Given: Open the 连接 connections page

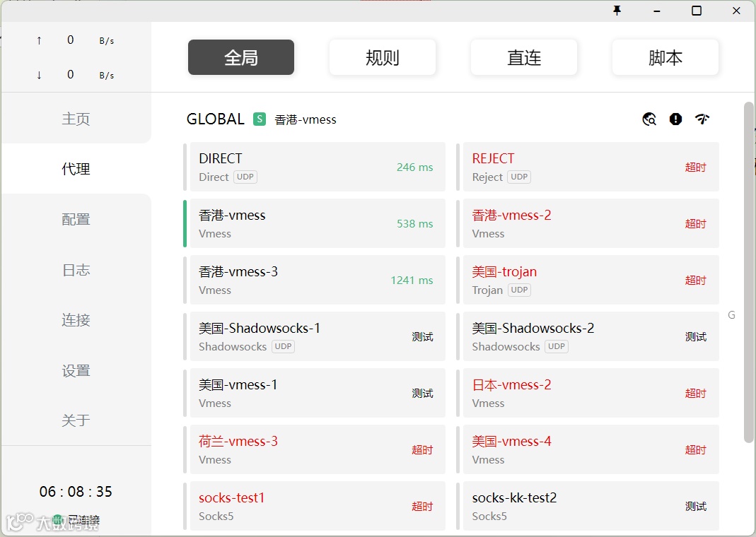Looking at the screenshot, I should pyautogui.click(x=76, y=320).
